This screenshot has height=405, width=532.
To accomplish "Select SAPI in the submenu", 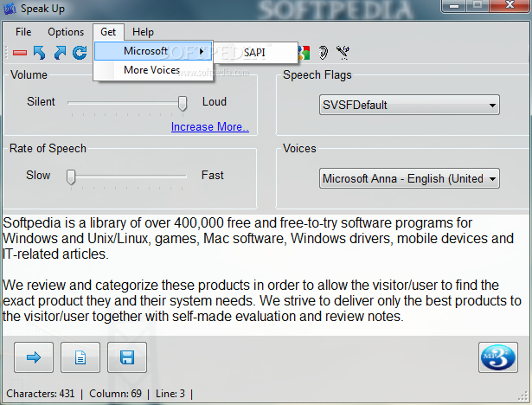I will pos(255,53).
